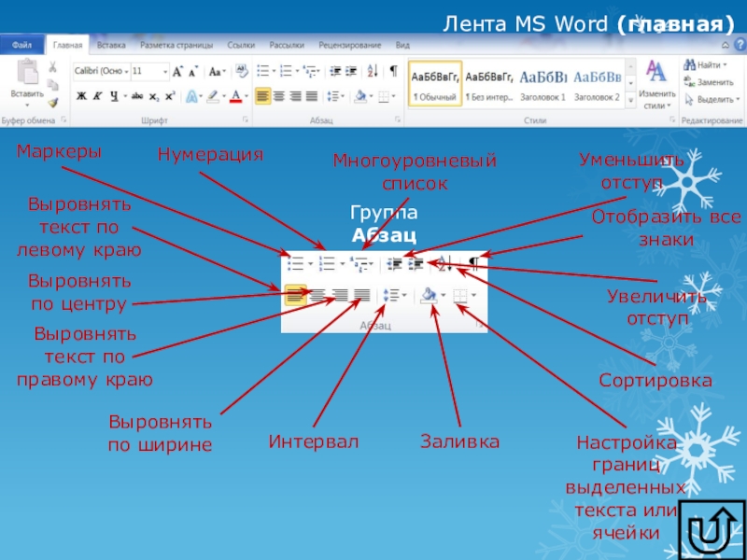Screen dimensions: 747x560
Task: Open the Calibri font name dropdown
Action: (x=126, y=72)
